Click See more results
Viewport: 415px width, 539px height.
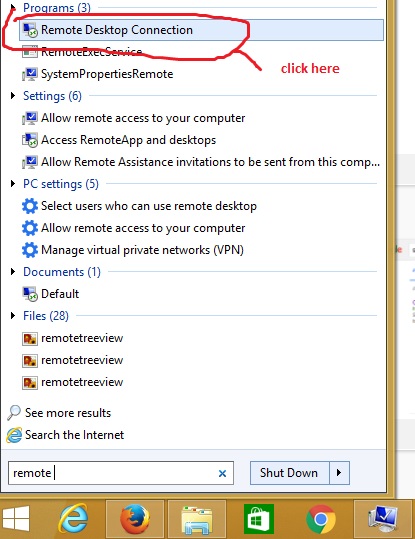click(x=68, y=413)
